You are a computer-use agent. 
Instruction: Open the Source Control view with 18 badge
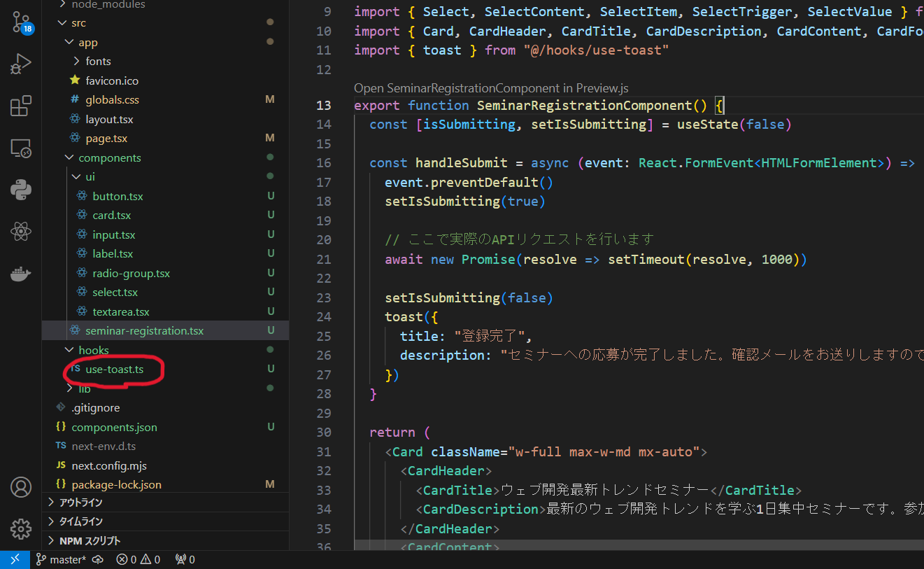[x=21, y=23]
